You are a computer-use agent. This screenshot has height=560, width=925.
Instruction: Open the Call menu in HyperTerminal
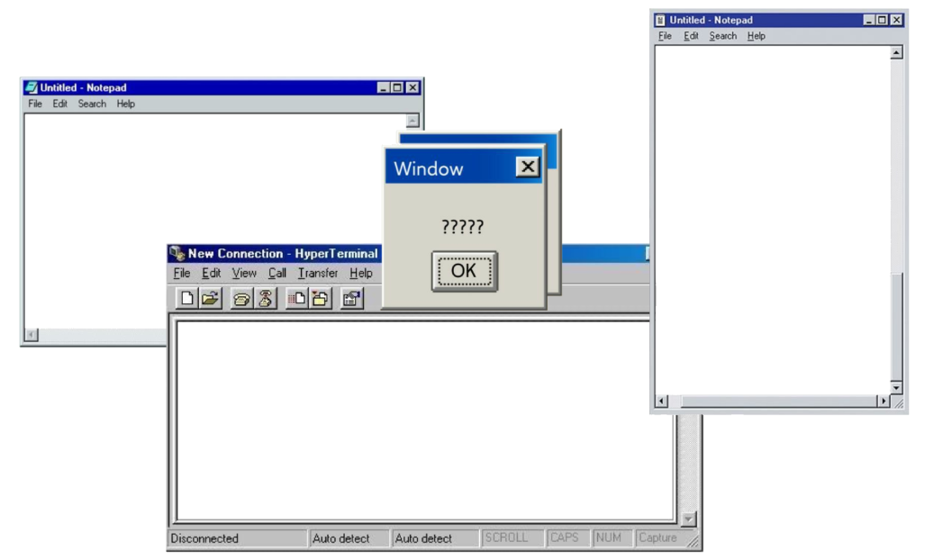tap(277, 274)
